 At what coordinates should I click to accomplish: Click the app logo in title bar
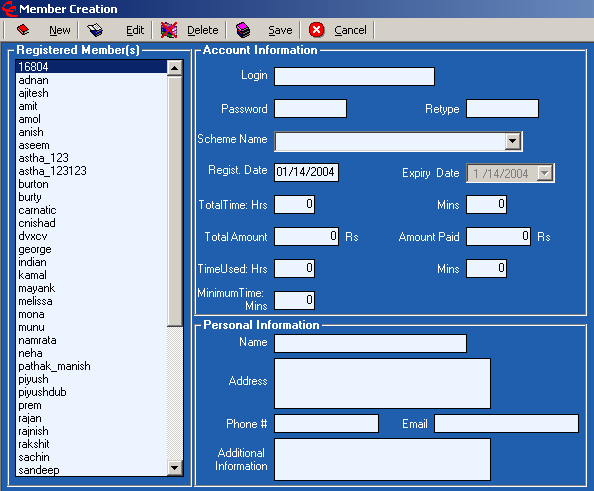click(9, 8)
